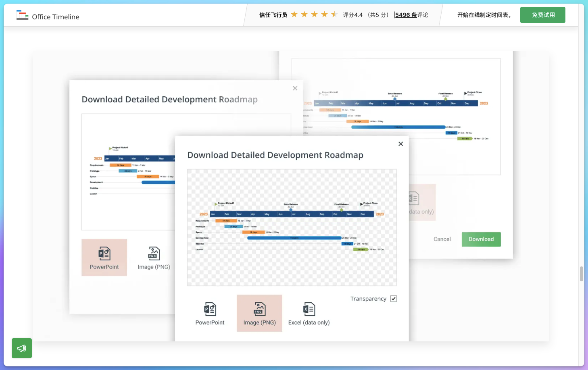Click the Trustpilot star rating
This screenshot has height=370, width=588.
(x=314, y=15)
